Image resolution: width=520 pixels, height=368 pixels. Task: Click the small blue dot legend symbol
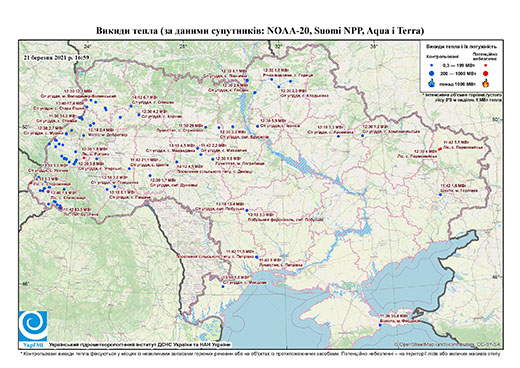tap(432, 65)
